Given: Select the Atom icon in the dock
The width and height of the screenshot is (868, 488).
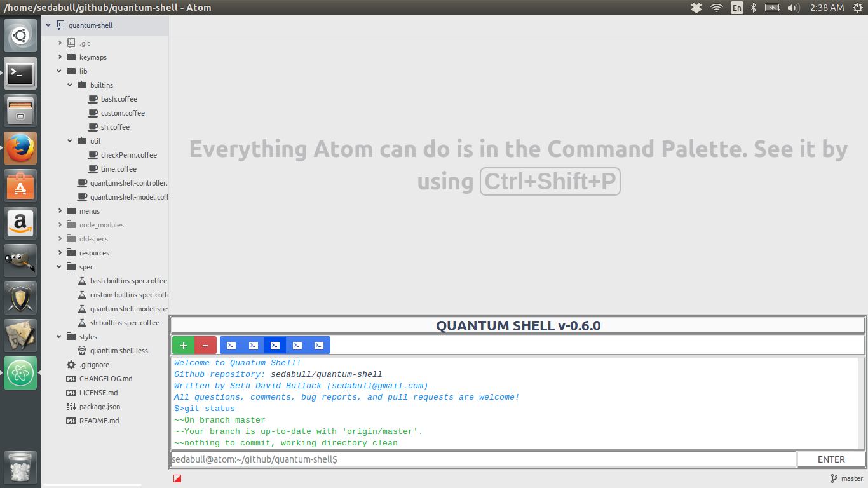Looking at the screenshot, I should pos(20,373).
